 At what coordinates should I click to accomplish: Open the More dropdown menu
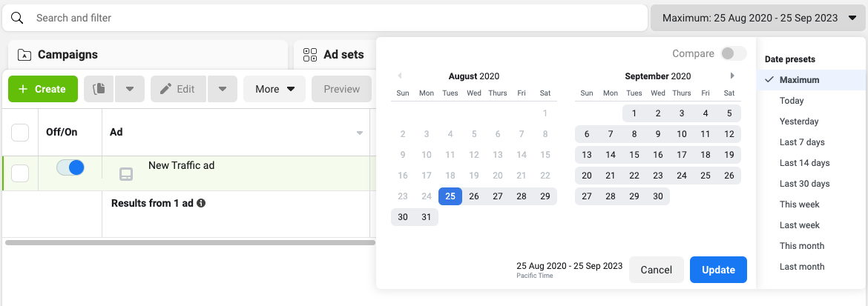(275, 89)
